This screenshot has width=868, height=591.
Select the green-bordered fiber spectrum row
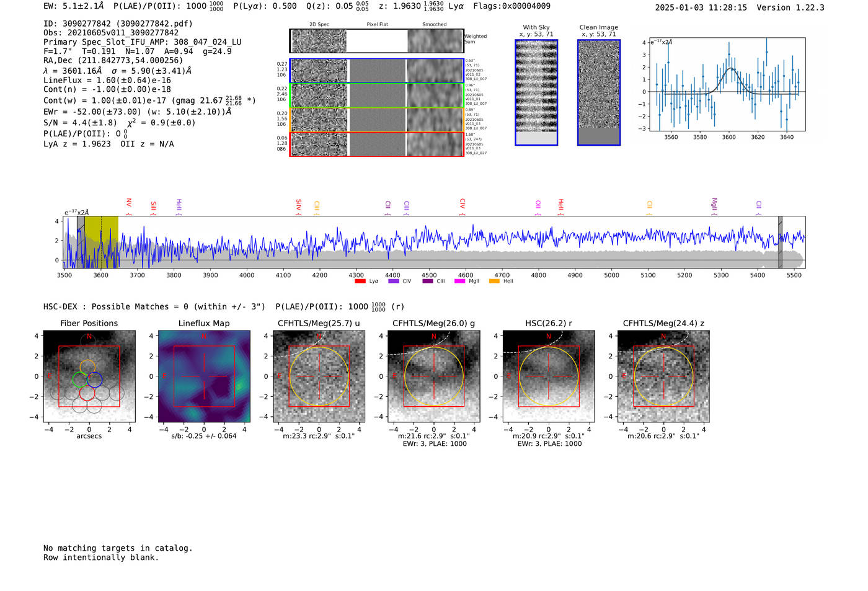[376, 96]
